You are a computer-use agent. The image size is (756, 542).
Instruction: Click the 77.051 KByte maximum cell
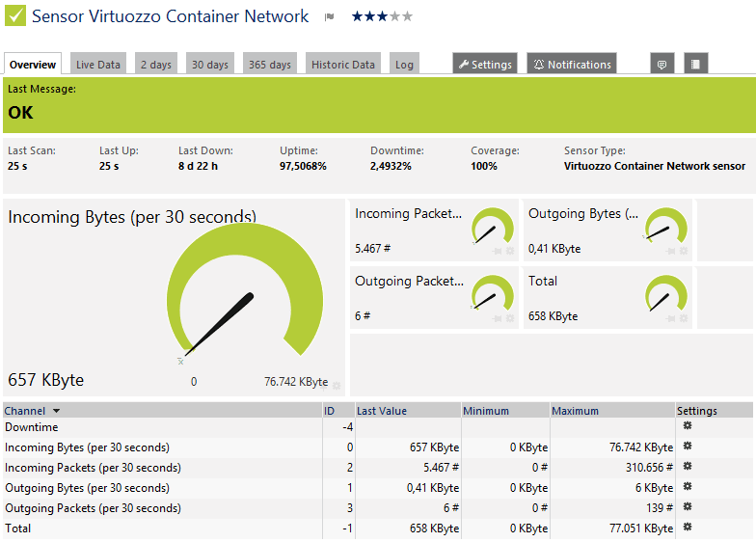pos(641,528)
